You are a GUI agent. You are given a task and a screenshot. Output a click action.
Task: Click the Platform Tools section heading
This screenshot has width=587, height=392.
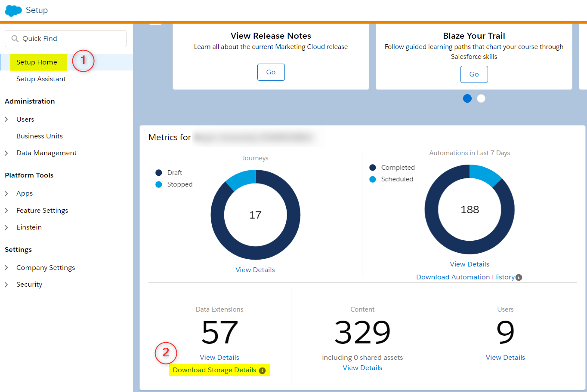[x=29, y=175]
